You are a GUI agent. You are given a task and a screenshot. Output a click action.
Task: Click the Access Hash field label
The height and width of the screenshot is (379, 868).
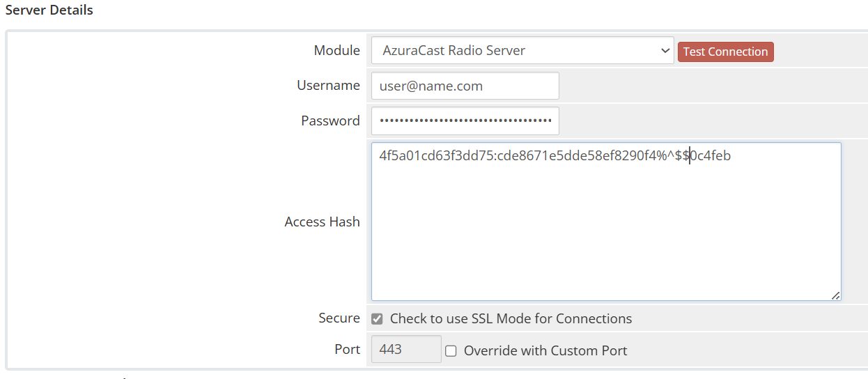(x=322, y=222)
